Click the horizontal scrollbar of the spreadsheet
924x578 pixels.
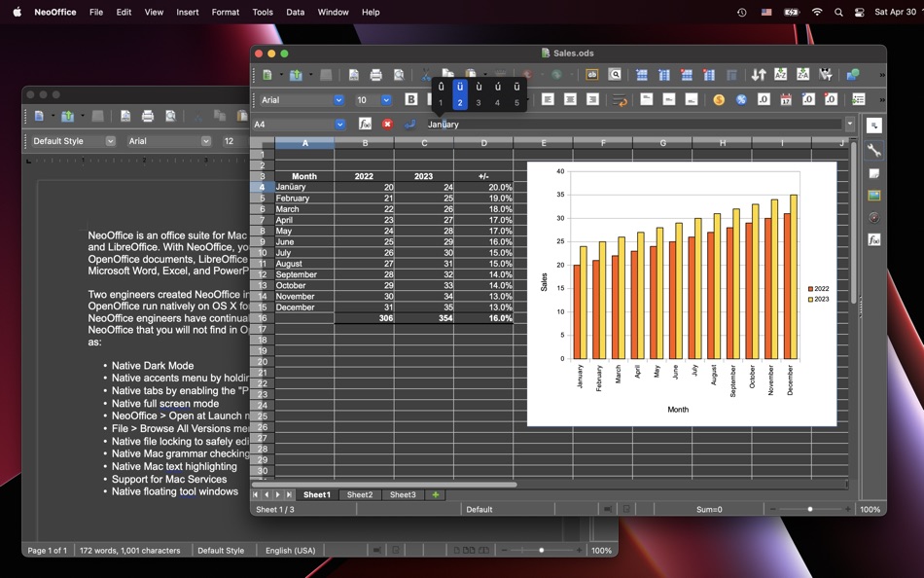click(384, 485)
